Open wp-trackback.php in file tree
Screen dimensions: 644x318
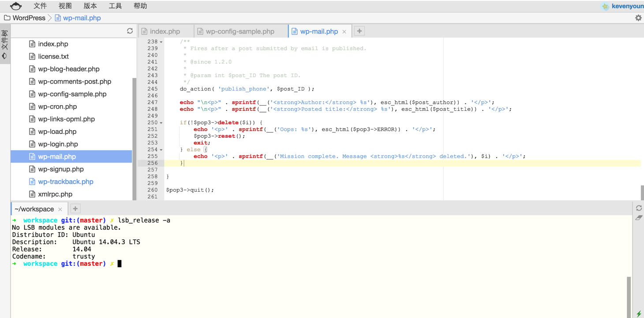[66, 182]
